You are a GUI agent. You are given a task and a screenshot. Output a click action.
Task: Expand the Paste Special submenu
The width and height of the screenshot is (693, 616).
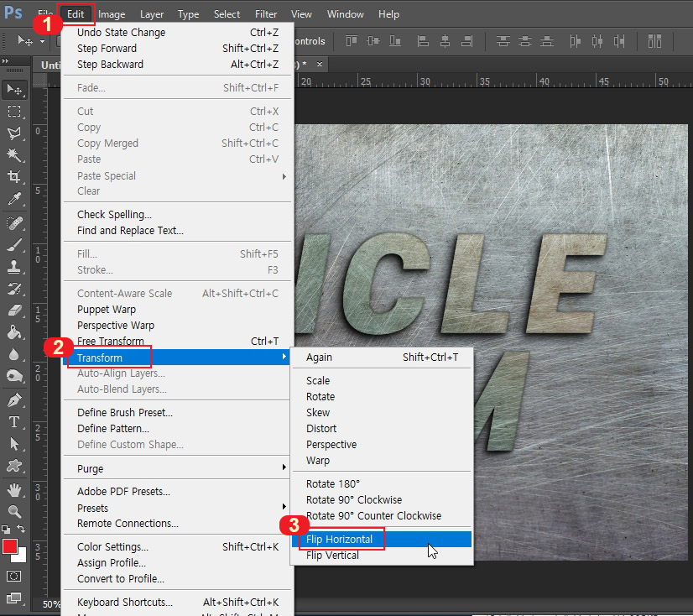[x=177, y=176]
